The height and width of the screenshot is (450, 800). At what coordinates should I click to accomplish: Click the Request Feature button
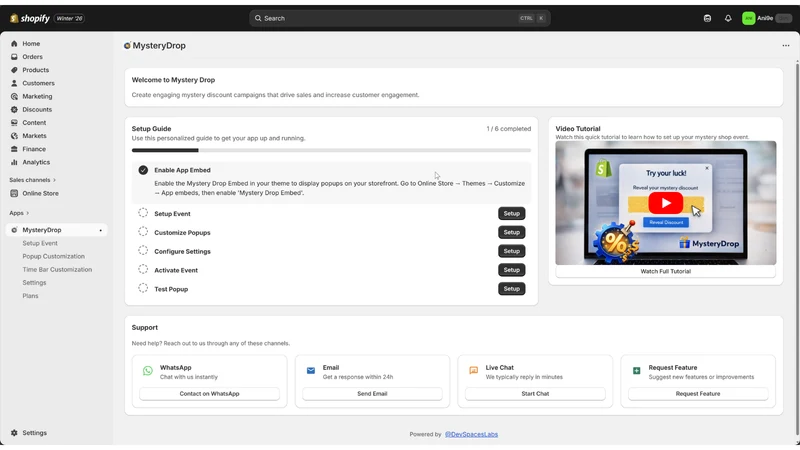pyautogui.click(x=698, y=394)
